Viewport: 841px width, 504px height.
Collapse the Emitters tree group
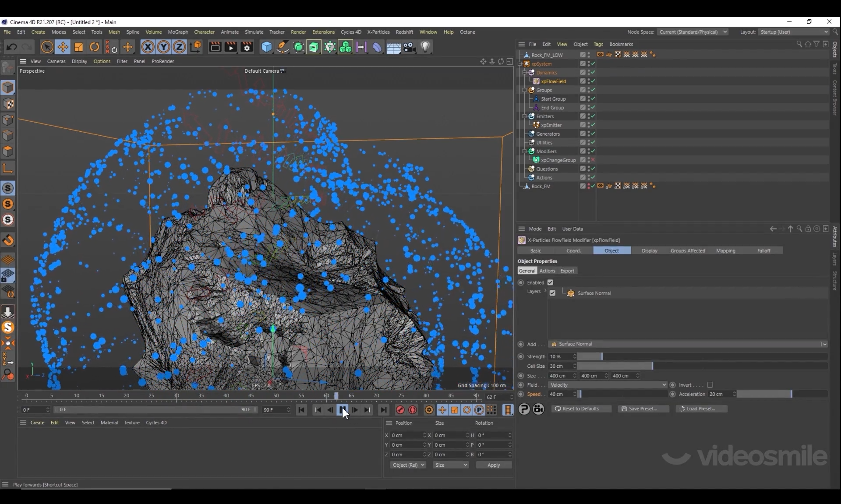coord(524,116)
